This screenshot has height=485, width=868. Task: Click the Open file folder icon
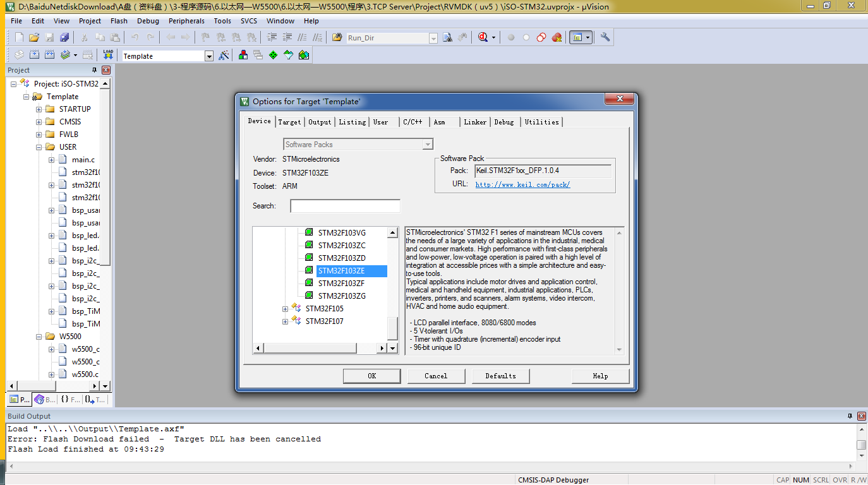pyautogui.click(x=34, y=38)
